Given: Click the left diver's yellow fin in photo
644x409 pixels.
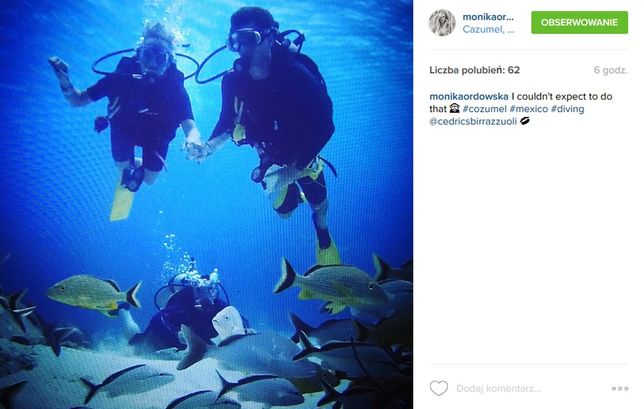Looking at the screenshot, I should [x=122, y=201].
